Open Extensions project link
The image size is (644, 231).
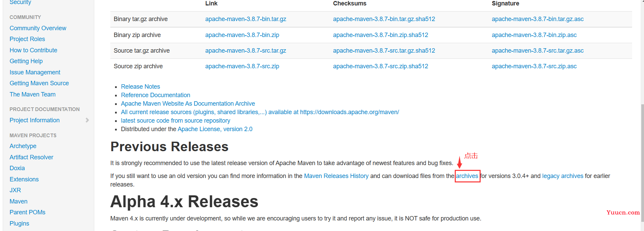point(24,179)
